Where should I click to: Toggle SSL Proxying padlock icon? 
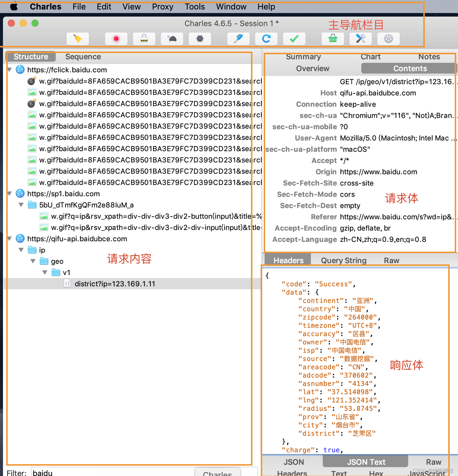pos(144,39)
